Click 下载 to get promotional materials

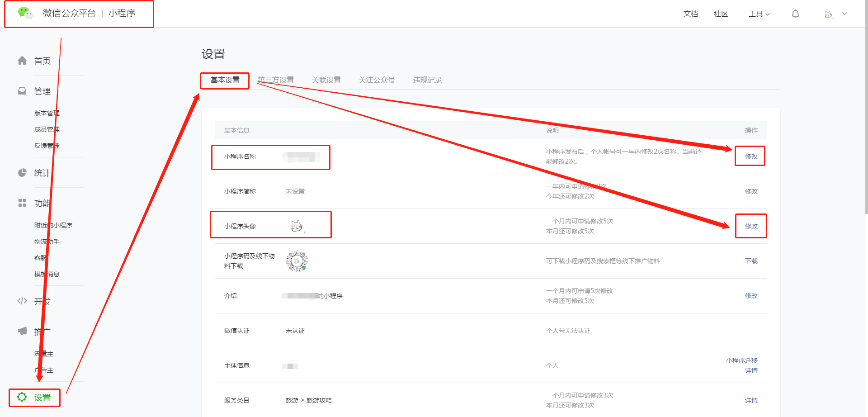(751, 261)
